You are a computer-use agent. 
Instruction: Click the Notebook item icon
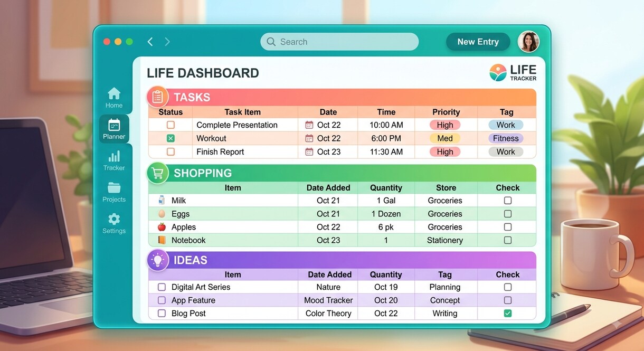click(162, 240)
